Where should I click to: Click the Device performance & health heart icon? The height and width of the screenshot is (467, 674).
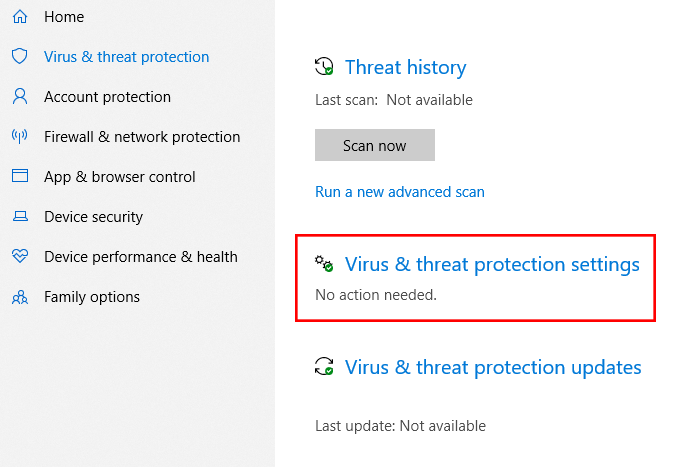tap(19, 257)
